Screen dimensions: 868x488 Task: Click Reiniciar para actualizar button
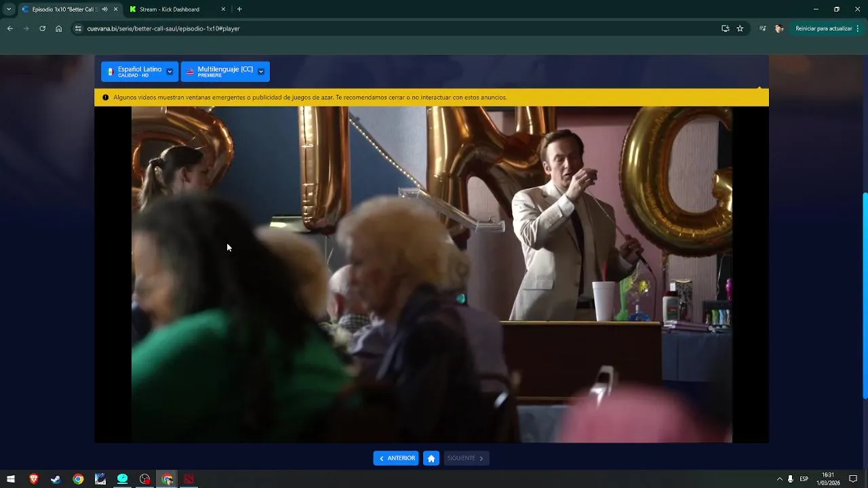[x=823, y=28]
